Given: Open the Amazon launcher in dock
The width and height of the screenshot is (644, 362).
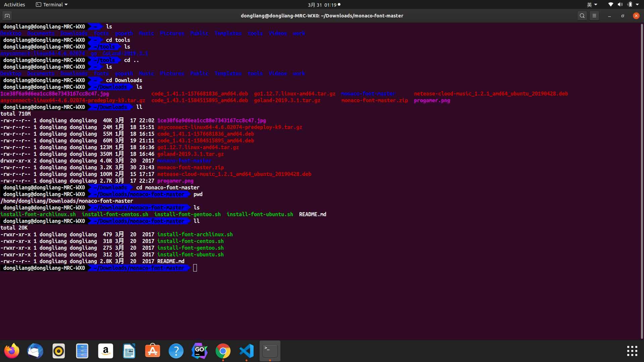Looking at the screenshot, I should click(106, 351).
